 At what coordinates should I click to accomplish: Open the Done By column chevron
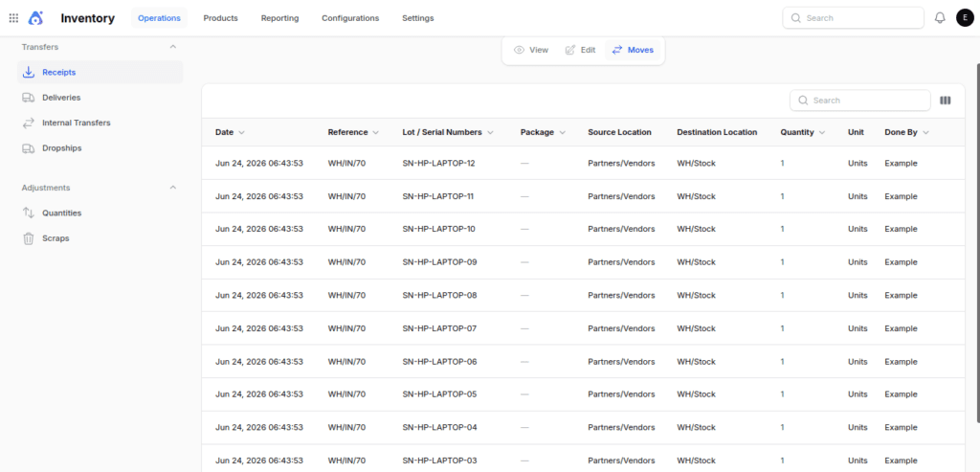click(925, 132)
